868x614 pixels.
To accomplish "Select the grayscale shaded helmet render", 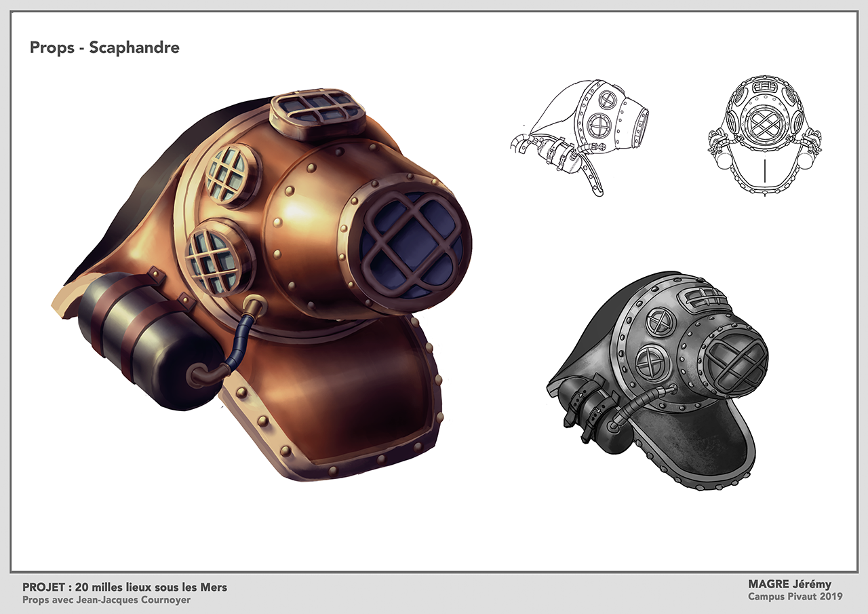I will pos(658,381).
